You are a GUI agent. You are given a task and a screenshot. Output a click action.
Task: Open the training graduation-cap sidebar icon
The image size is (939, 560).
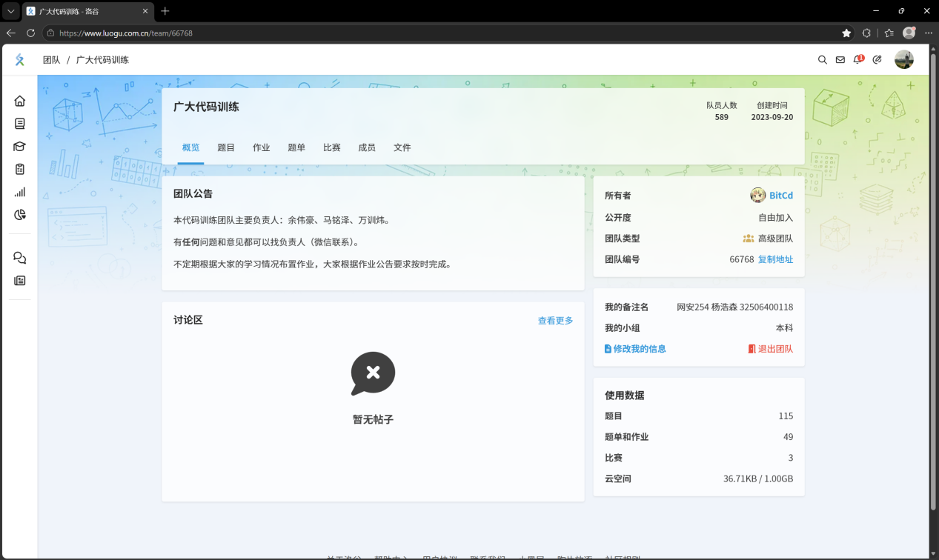point(20,147)
